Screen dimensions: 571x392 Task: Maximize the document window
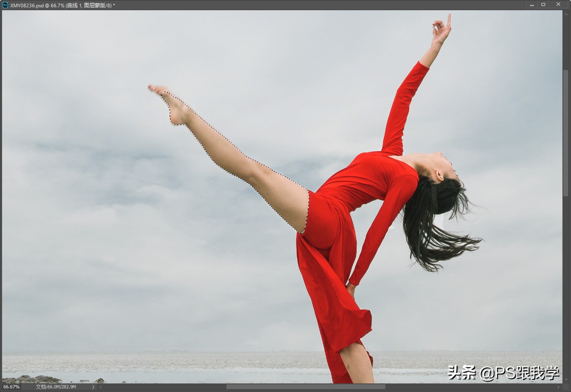pyautogui.click(x=543, y=5)
